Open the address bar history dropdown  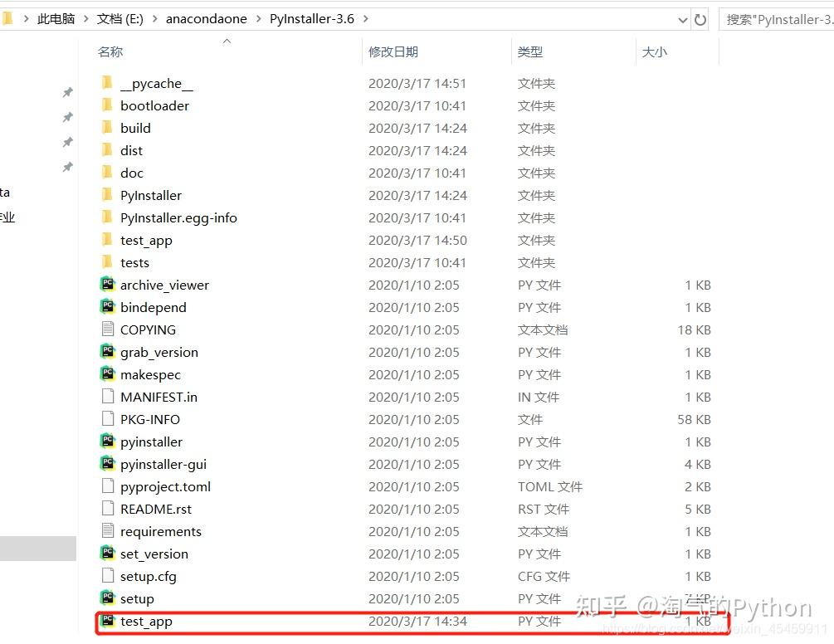(x=682, y=18)
